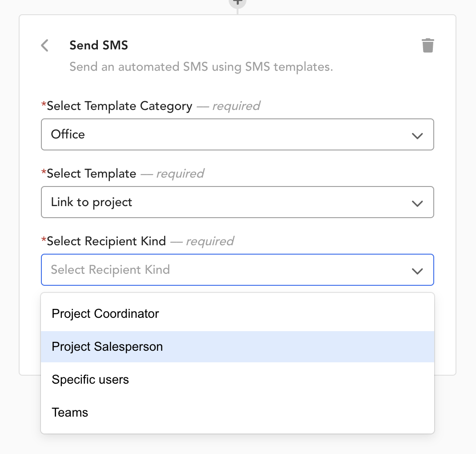Delete the Send SMS step via trash icon

point(428,45)
